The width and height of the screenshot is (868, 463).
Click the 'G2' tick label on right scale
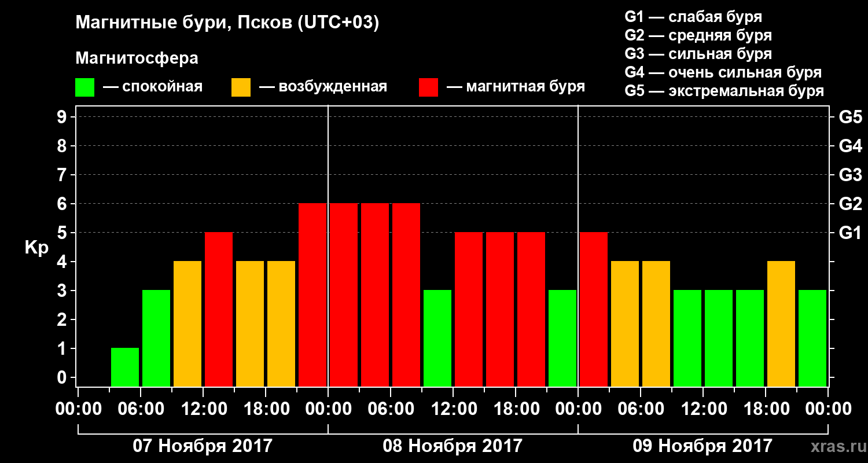coord(850,204)
